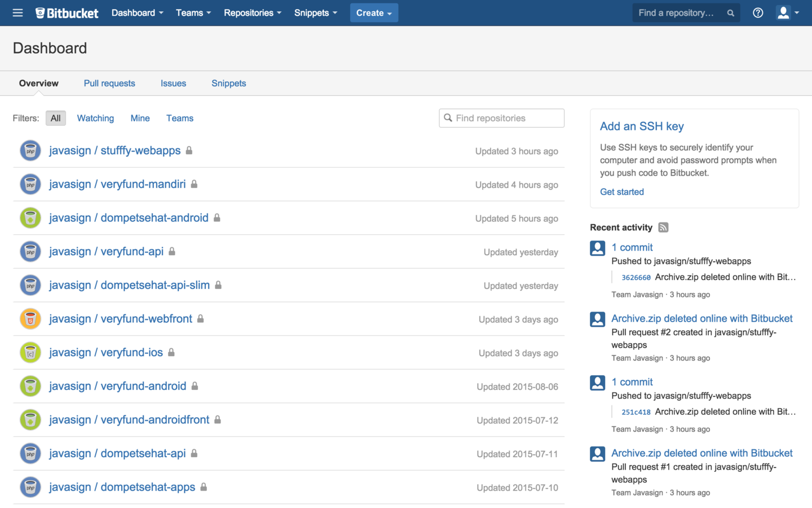Expand the Dashboard dropdown in the navbar
Viewport: 812px width, 508px height.
137,13
